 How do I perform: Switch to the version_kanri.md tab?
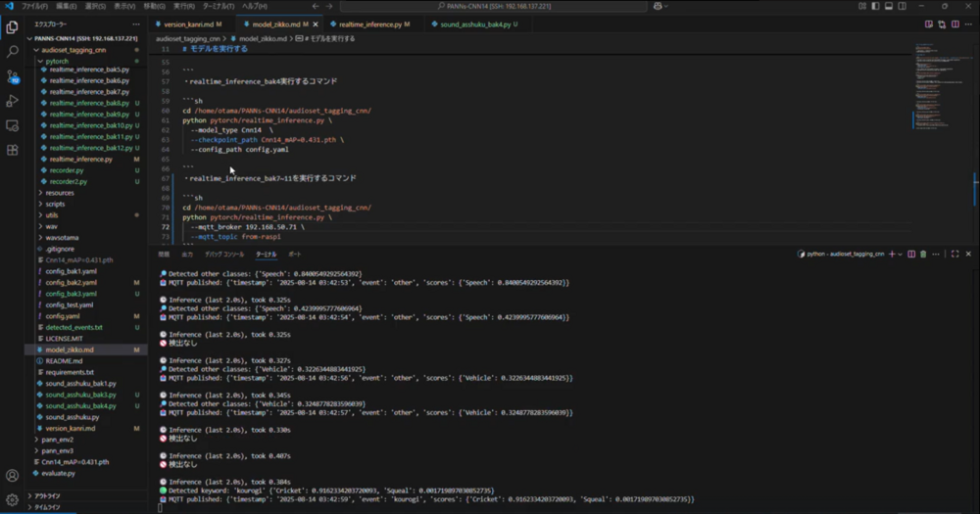tap(189, 24)
